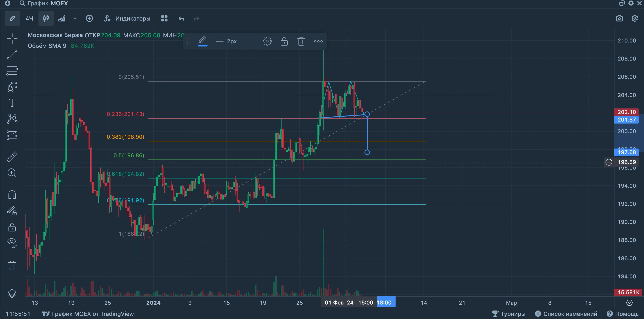Open time axis settings gear in the corner
Viewport: 644px width, 319px height.
[x=629, y=303]
